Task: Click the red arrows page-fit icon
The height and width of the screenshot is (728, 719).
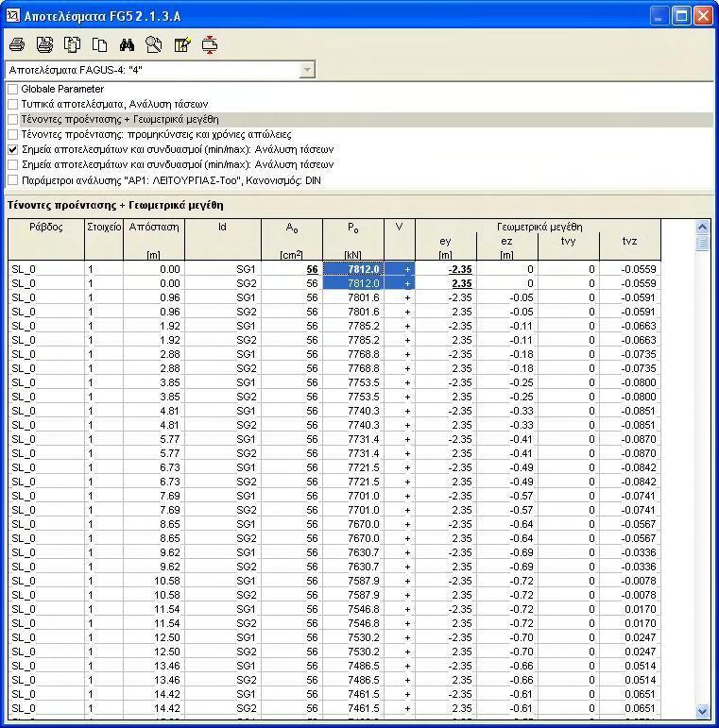Action: 210,45
